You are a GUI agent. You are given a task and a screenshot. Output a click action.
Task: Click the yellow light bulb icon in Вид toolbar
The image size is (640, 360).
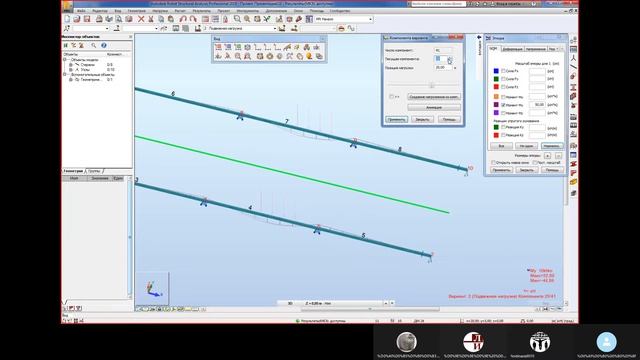tap(309, 56)
